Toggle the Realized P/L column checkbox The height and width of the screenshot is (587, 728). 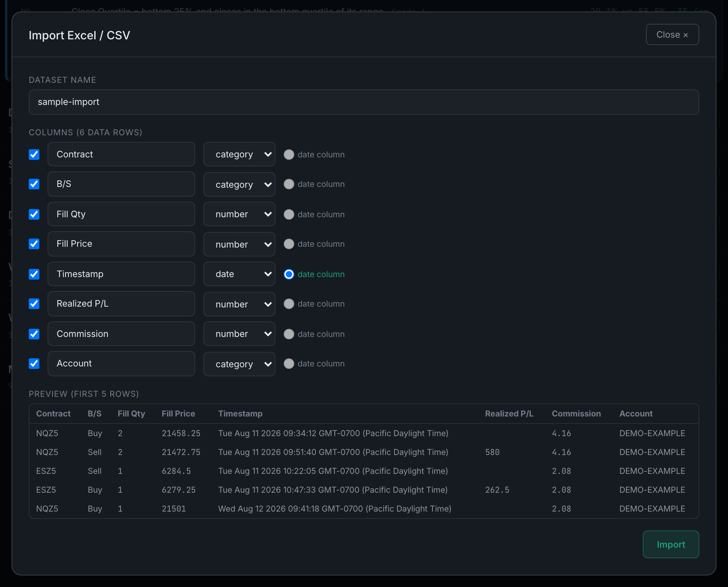point(34,304)
